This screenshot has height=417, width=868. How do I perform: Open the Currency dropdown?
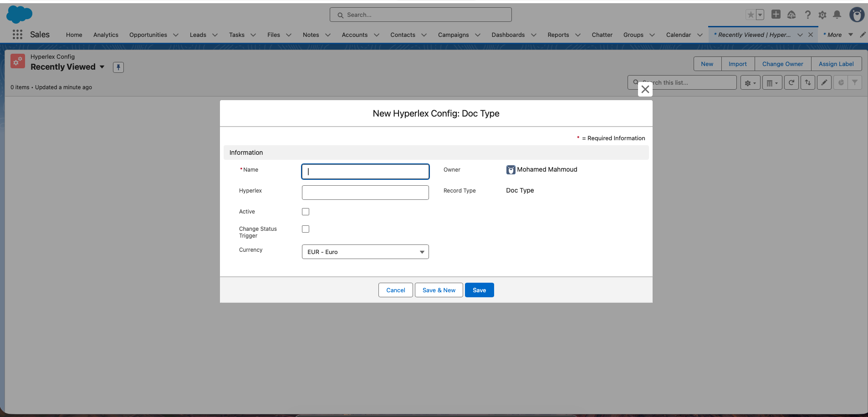365,252
